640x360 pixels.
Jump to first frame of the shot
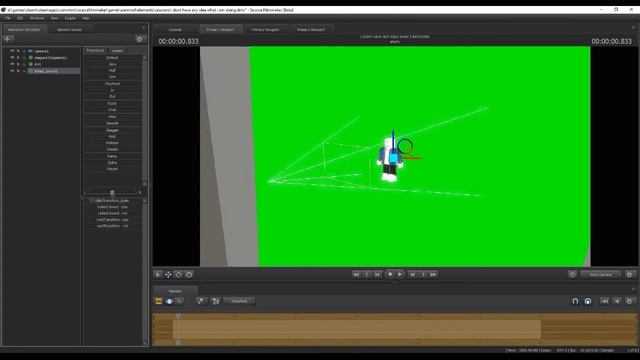click(x=356, y=275)
